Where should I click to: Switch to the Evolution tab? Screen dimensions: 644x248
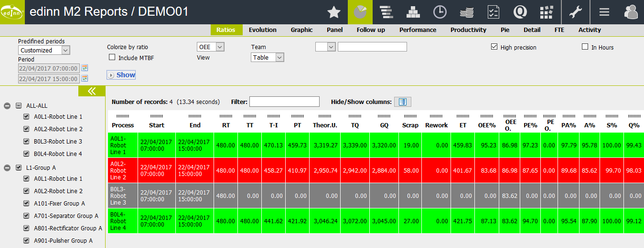coord(263,30)
